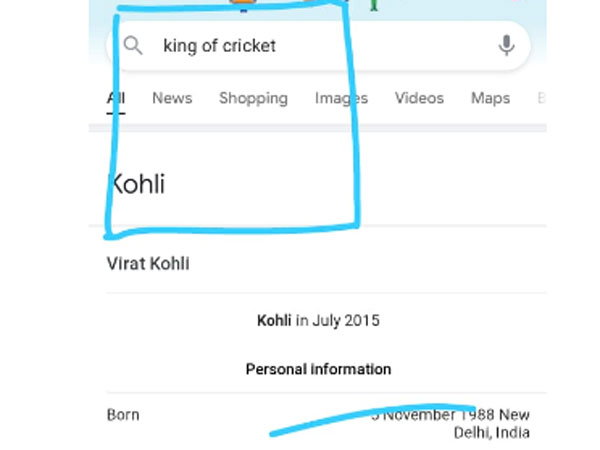This screenshot has width=600, height=450.
Task: Click the partially visible tab after Maps
Action: [x=541, y=98]
